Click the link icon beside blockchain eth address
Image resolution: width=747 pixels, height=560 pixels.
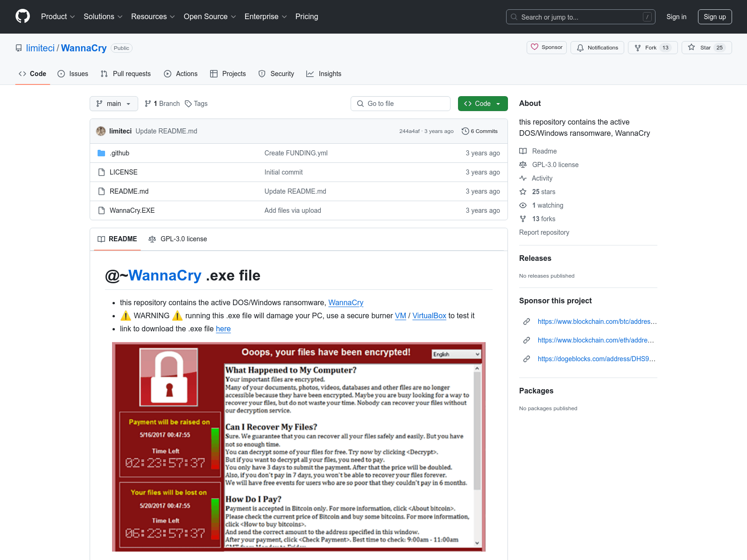(x=527, y=340)
